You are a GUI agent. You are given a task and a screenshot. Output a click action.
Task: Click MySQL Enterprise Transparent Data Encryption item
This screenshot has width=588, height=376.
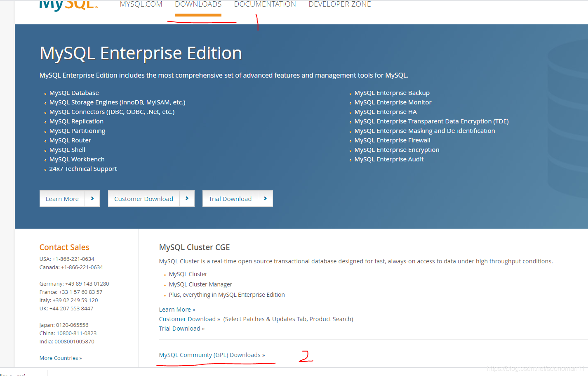[x=432, y=121]
